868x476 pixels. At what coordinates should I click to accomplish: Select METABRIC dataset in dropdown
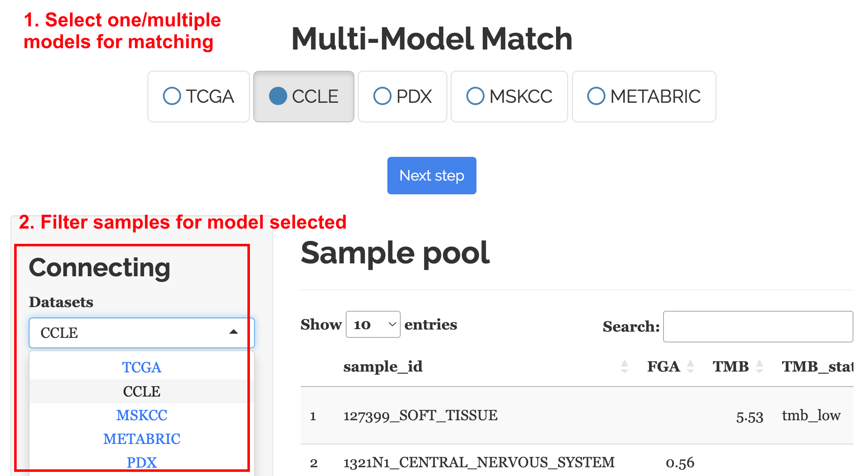coord(142,439)
